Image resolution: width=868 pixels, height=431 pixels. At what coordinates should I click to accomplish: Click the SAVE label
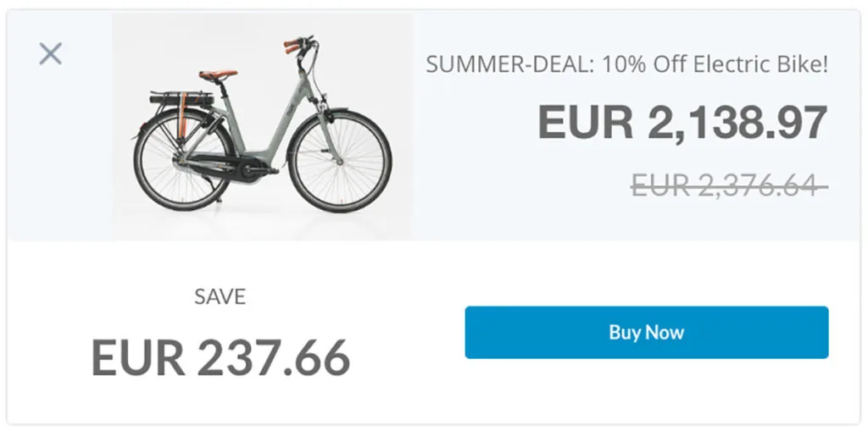tap(220, 297)
